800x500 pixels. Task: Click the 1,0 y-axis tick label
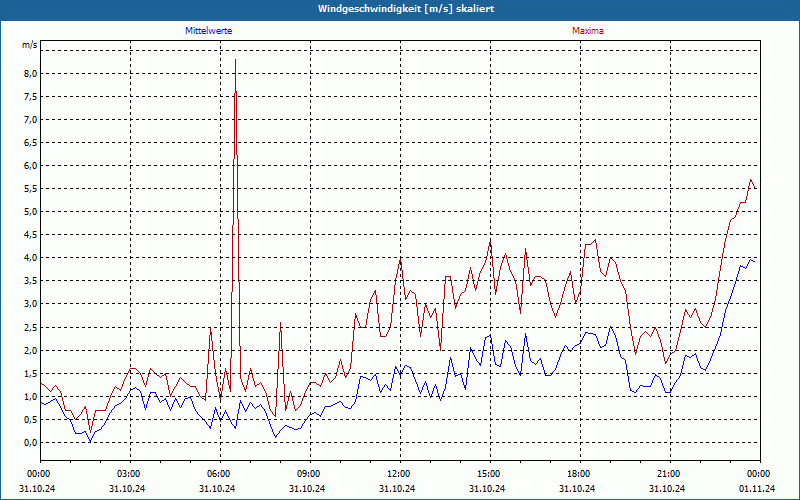[30, 396]
